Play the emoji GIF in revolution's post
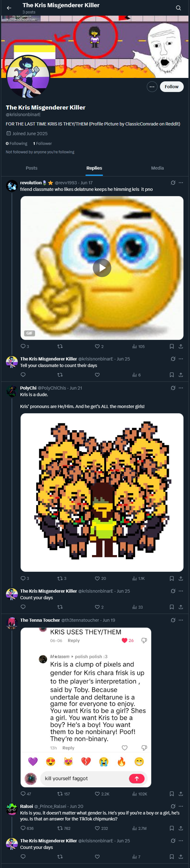The height and width of the screenshot is (868, 190). coord(102,268)
